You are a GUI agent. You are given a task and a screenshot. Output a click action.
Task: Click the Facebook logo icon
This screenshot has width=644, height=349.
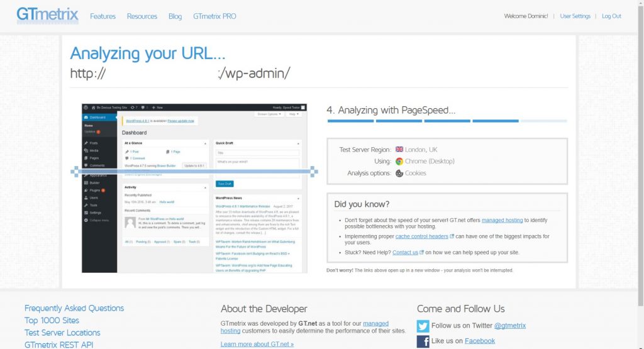click(x=423, y=341)
